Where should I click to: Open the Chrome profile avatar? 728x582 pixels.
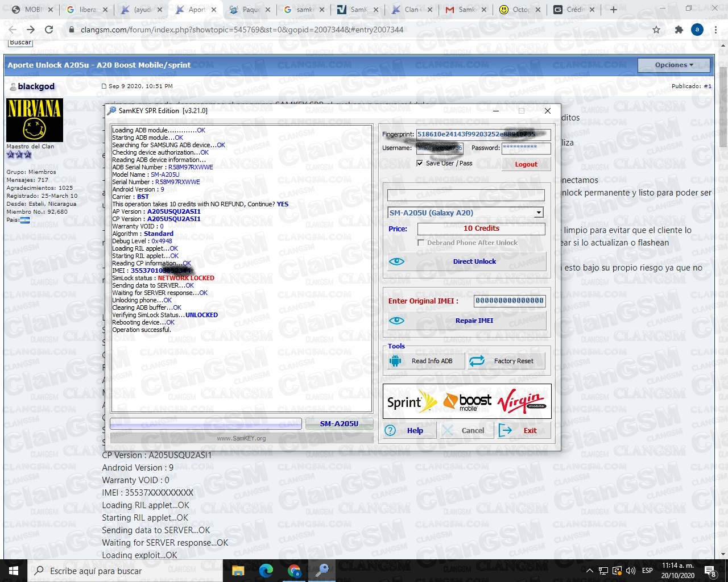click(697, 30)
